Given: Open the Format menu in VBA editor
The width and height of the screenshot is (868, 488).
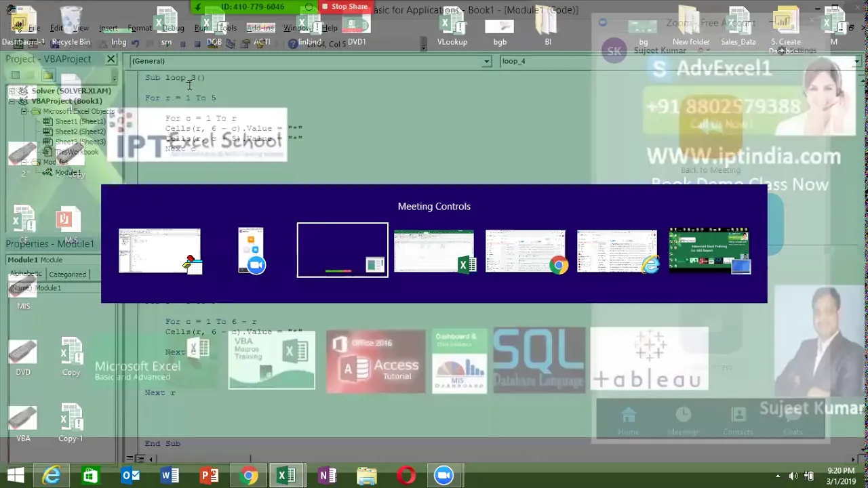Looking at the screenshot, I should point(140,28).
